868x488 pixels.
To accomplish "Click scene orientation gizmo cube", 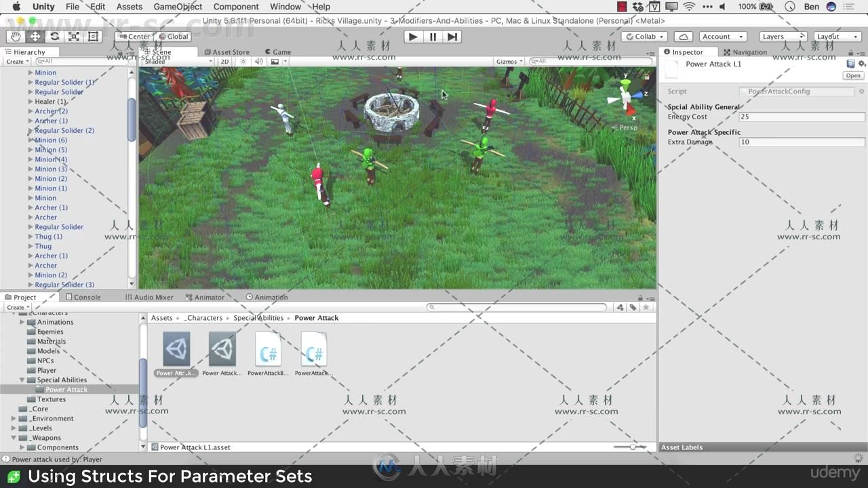I will pos(626,99).
